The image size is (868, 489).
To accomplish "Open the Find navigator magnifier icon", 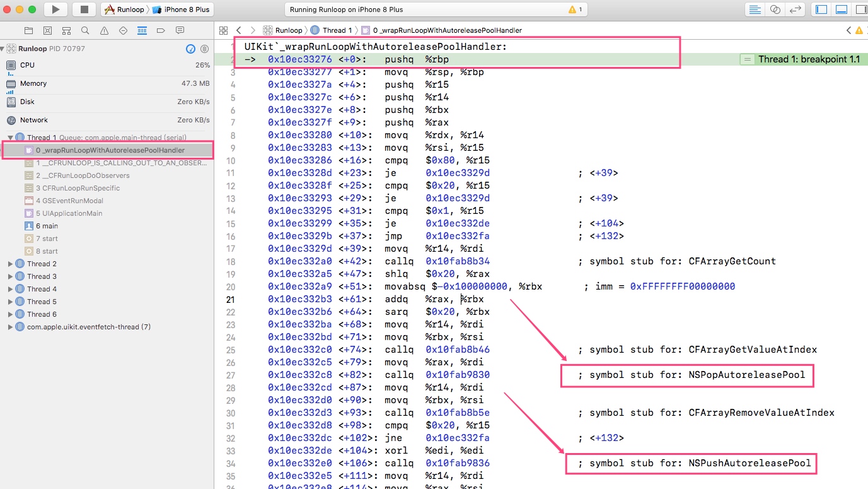I will (x=85, y=30).
